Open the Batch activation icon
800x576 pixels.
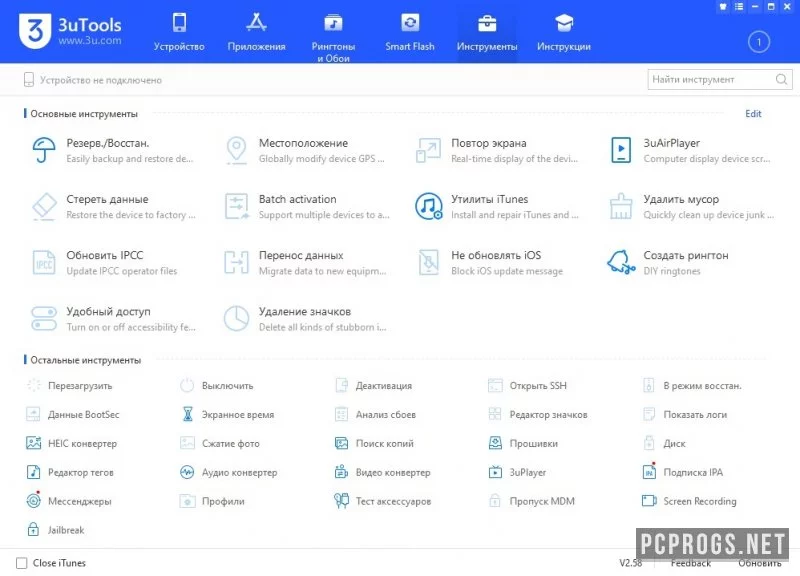236,206
